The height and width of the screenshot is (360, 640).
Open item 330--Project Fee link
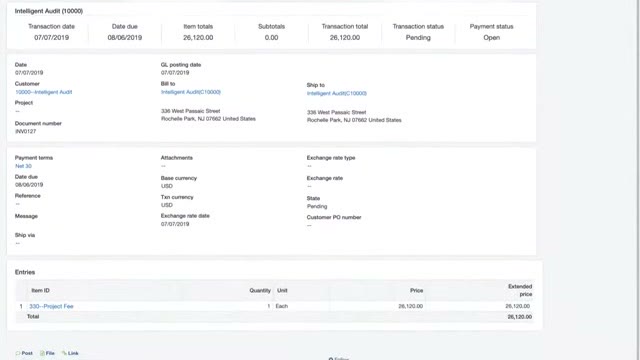click(51, 306)
